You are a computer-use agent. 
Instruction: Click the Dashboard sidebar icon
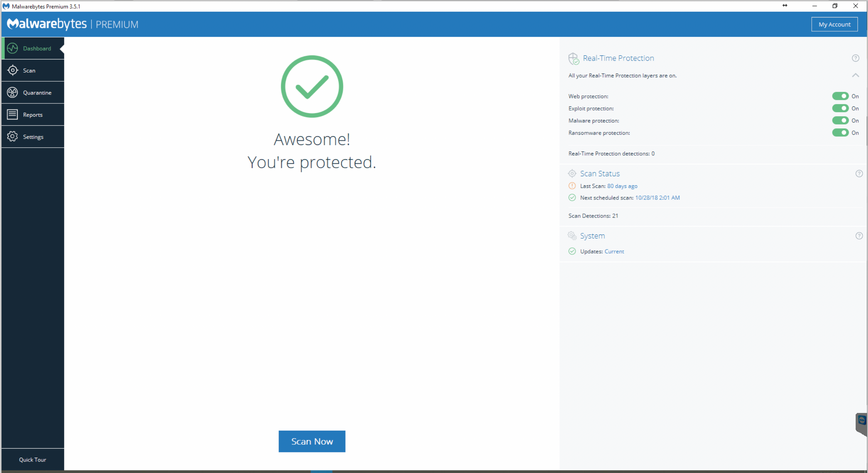coord(13,49)
